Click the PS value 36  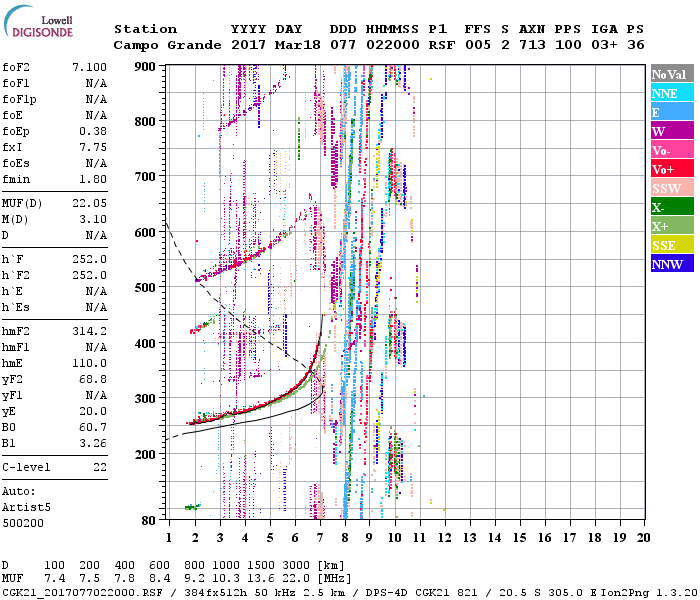[636, 45]
